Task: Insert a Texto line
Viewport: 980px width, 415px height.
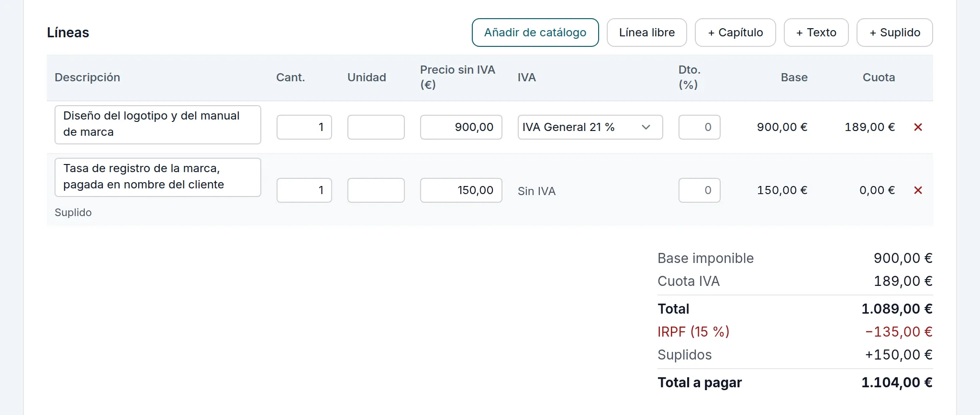Action: point(816,33)
